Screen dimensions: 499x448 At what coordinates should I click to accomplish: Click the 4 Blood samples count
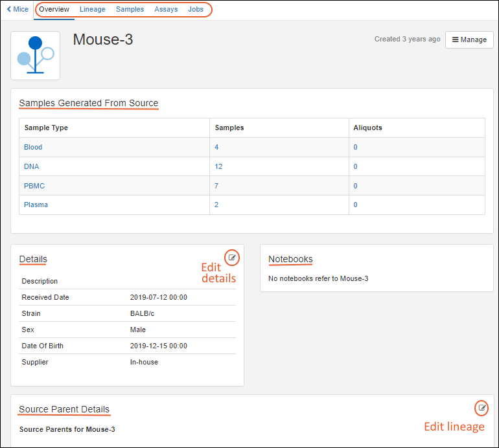point(216,147)
